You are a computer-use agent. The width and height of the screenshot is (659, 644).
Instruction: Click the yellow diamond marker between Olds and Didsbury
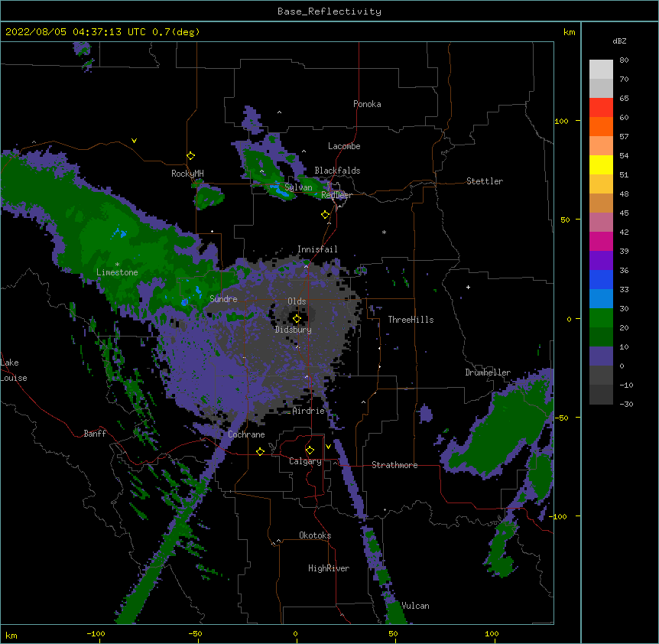(x=297, y=319)
